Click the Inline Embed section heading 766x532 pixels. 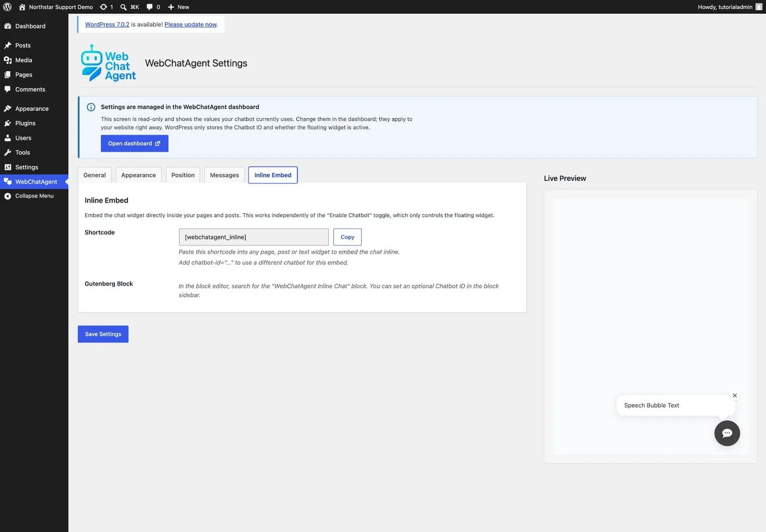[106, 201]
